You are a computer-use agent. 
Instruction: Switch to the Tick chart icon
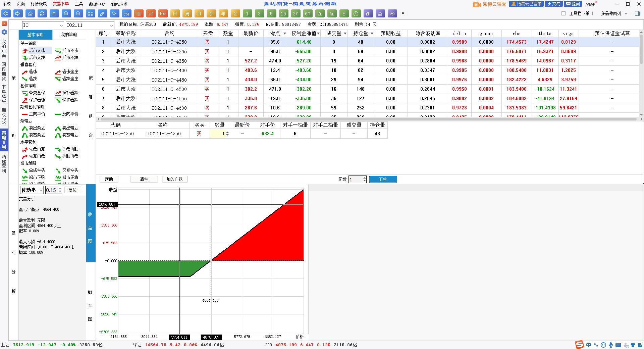(163, 14)
